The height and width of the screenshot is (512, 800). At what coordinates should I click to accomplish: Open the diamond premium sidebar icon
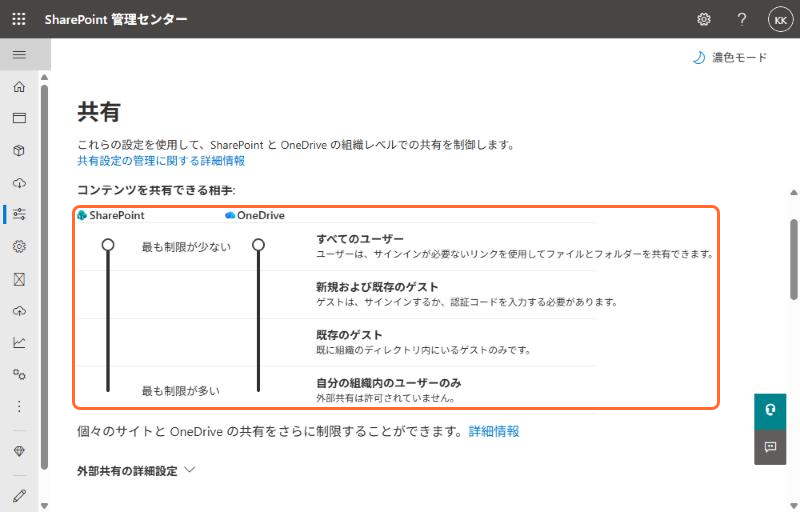(19, 451)
